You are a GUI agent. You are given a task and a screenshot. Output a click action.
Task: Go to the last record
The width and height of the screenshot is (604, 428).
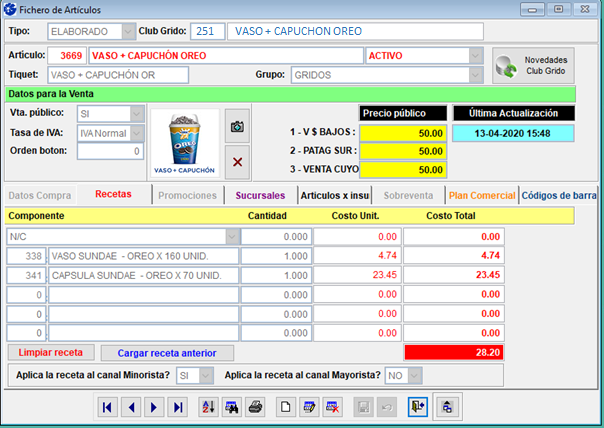[178, 407]
